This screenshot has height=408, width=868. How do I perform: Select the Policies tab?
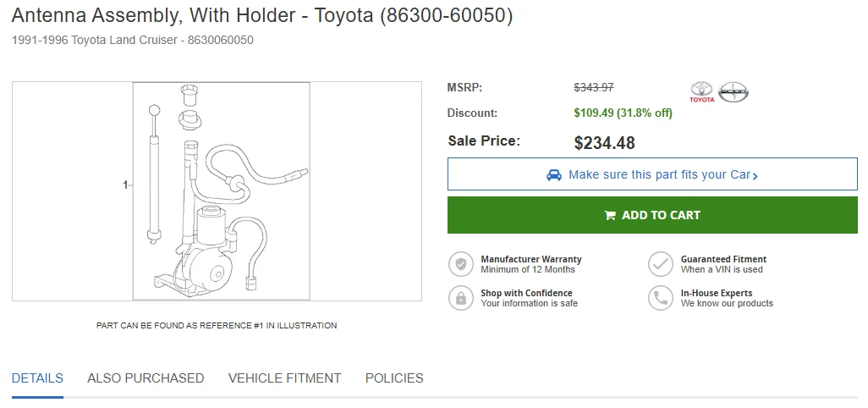[x=394, y=378]
